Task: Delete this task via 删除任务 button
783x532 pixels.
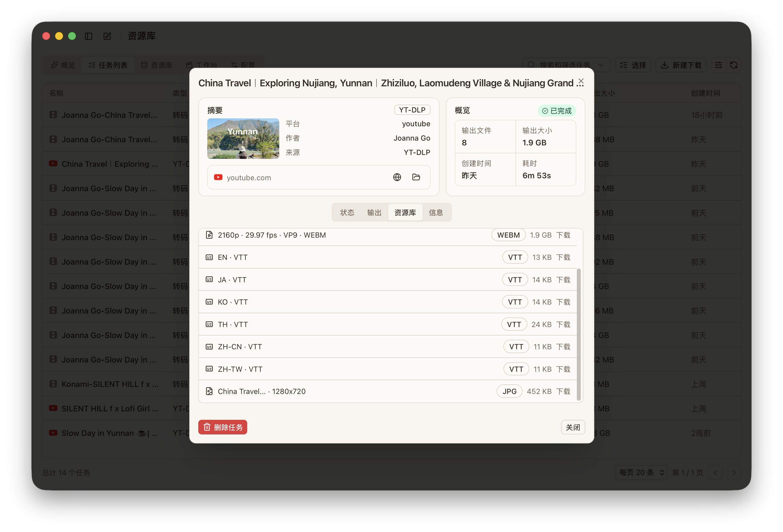Action: coord(222,427)
